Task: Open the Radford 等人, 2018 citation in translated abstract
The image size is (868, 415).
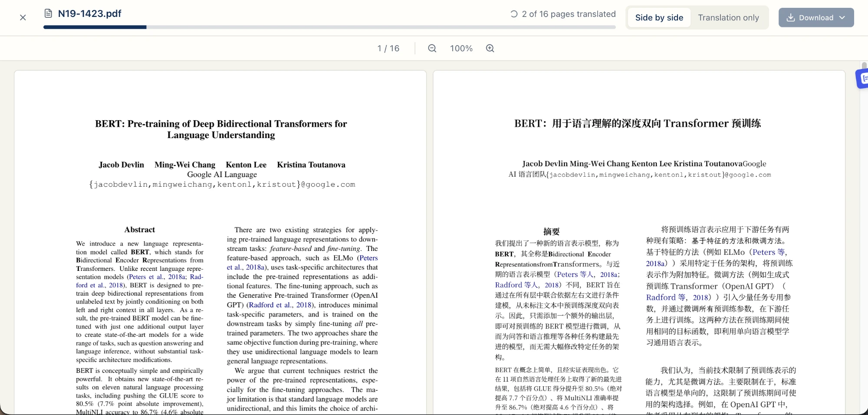Action: pos(527,285)
